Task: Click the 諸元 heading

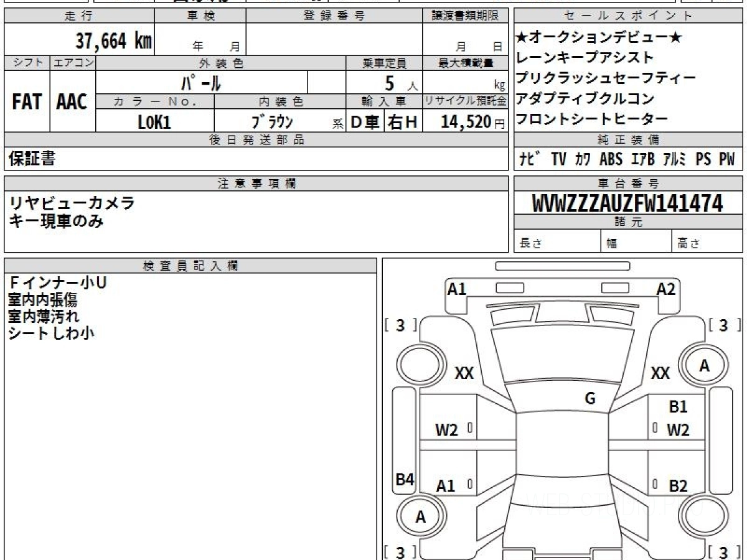Action: click(628, 222)
